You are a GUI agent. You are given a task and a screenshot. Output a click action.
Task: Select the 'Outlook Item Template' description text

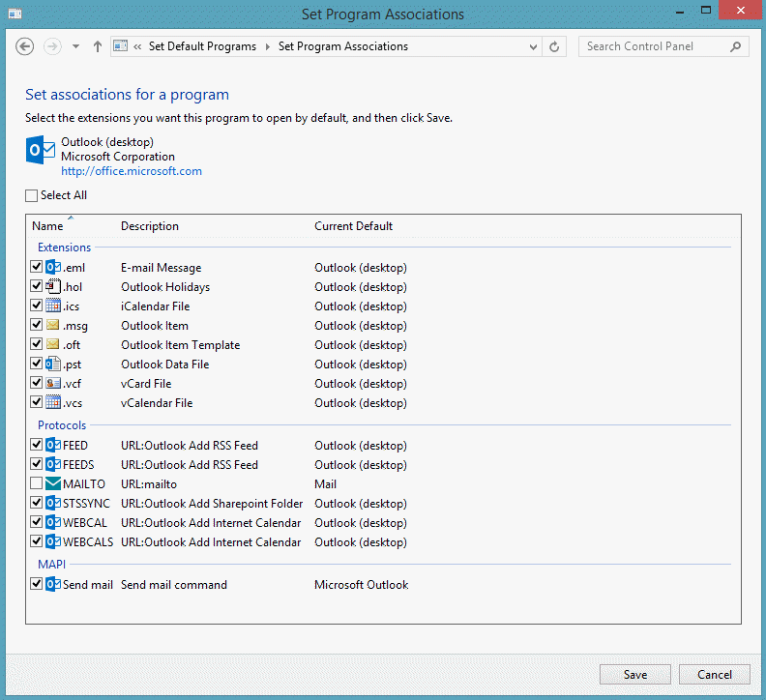pos(180,345)
